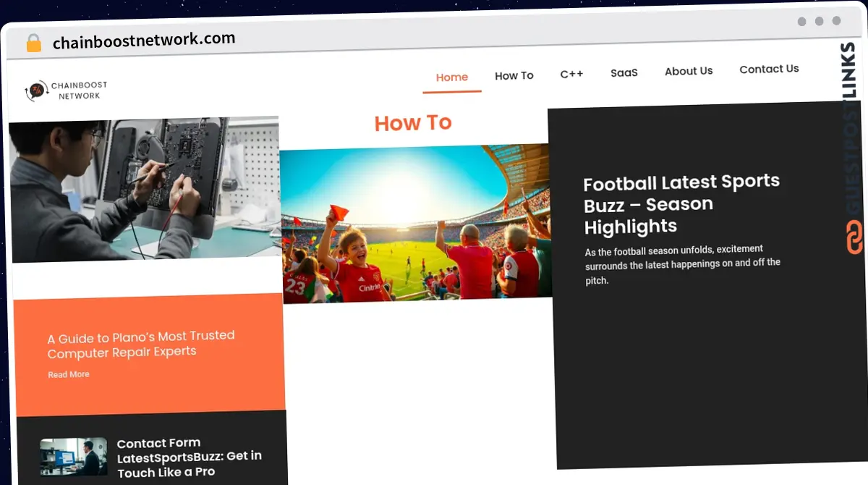Click Read More under Plano article
The width and height of the screenshot is (868, 485).
pos(69,374)
